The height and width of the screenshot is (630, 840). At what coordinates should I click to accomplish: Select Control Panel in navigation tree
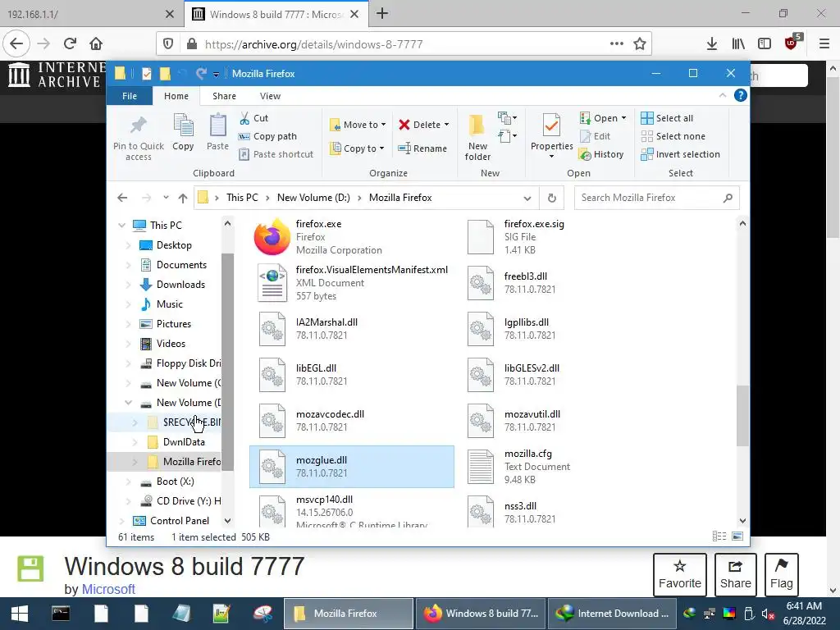pyautogui.click(x=180, y=521)
